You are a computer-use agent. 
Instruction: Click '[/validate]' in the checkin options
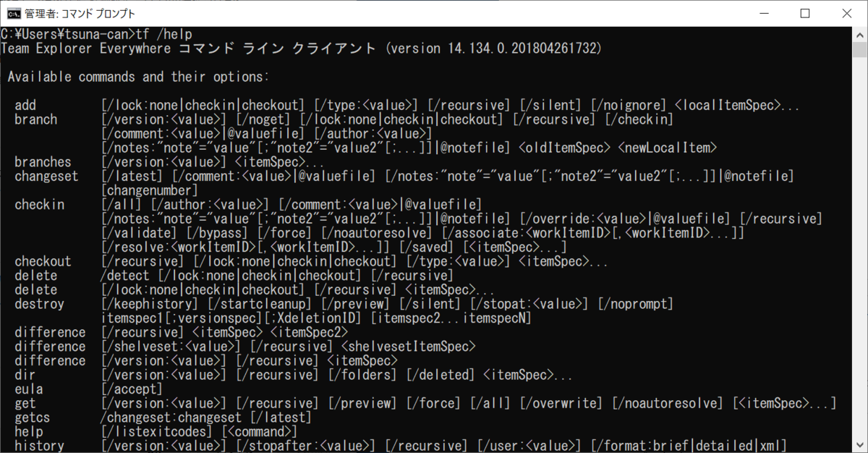click(x=140, y=233)
